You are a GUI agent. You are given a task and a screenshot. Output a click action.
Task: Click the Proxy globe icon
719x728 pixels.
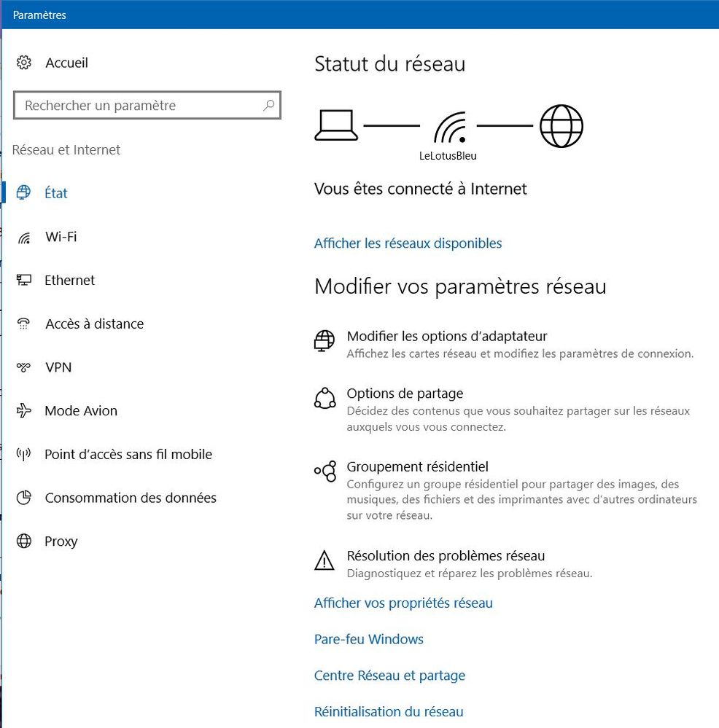23,541
